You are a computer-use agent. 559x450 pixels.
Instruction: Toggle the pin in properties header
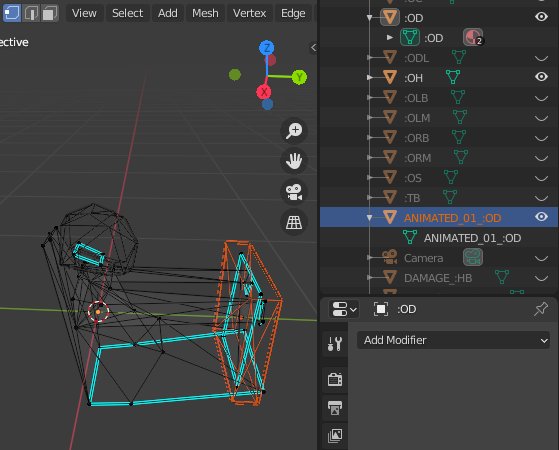click(541, 309)
